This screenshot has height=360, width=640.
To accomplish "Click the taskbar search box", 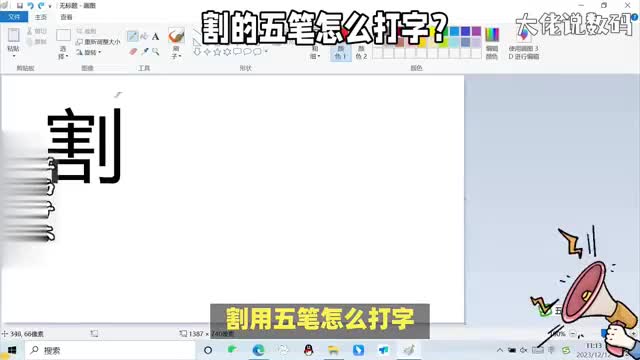I will [110, 350].
